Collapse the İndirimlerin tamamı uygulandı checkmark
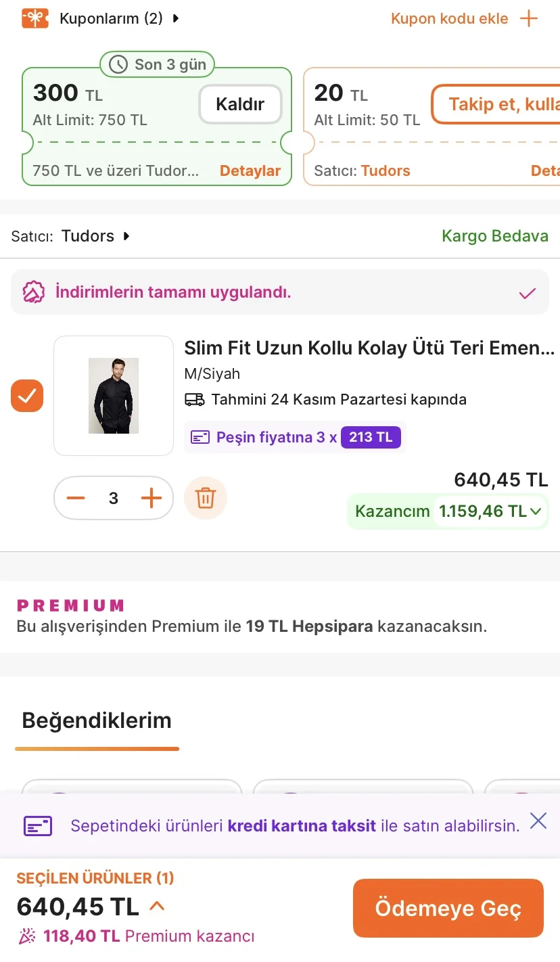Viewport: 560px width, 962px height. pyautogui.click(x=527, y=293)
